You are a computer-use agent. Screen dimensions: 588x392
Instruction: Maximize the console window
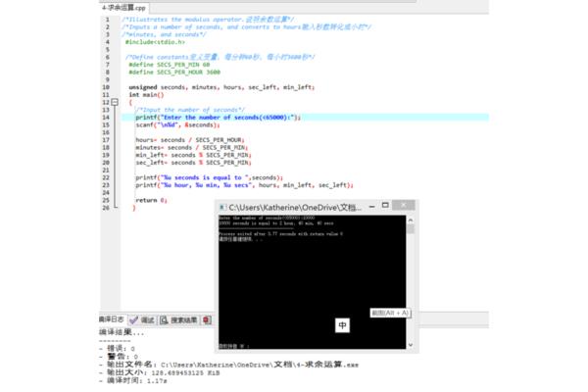point(385,205)
